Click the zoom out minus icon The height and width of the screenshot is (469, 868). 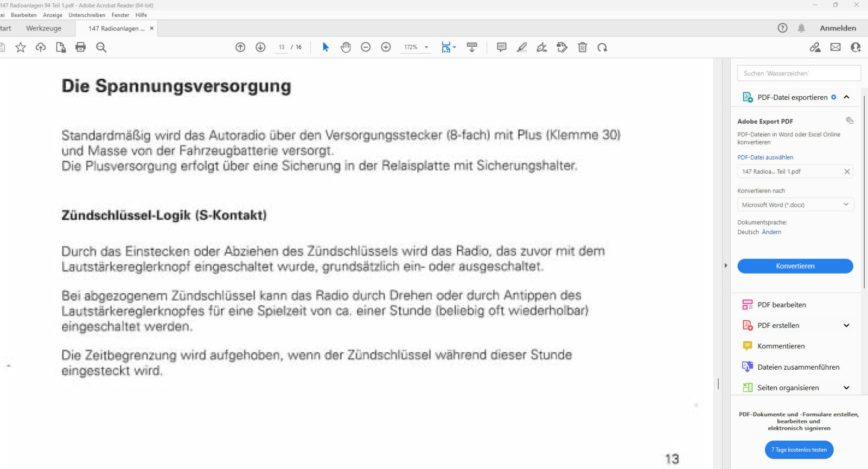pyautogui.click(x=366, y=47)
